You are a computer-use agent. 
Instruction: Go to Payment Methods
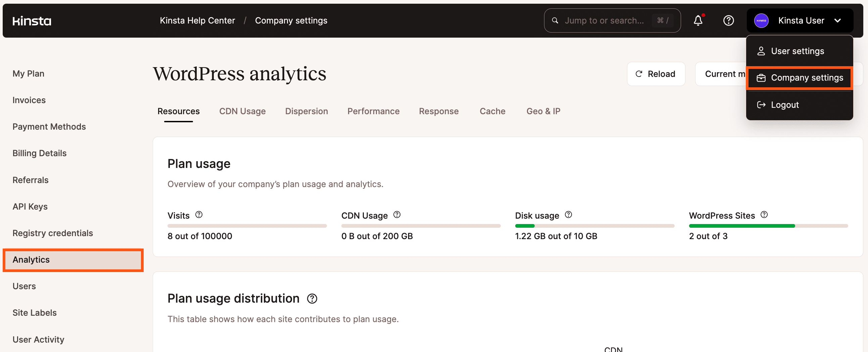tap(49, 127)
